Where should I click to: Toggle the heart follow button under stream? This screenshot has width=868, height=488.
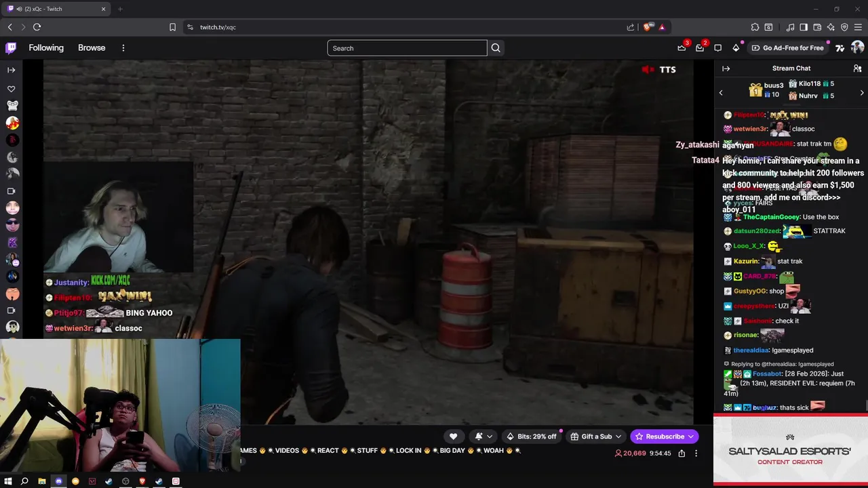pyautogui.click(x=453, y=436)
